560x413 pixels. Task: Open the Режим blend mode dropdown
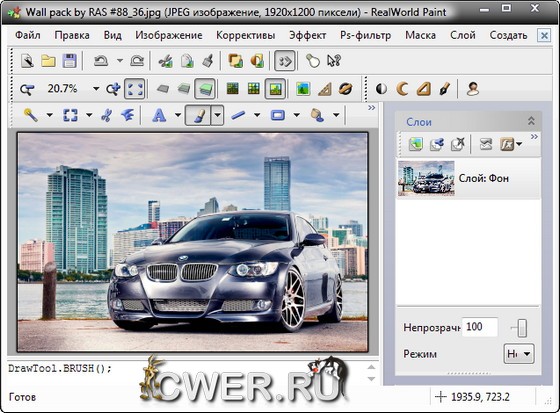click(x=519, y=354)
